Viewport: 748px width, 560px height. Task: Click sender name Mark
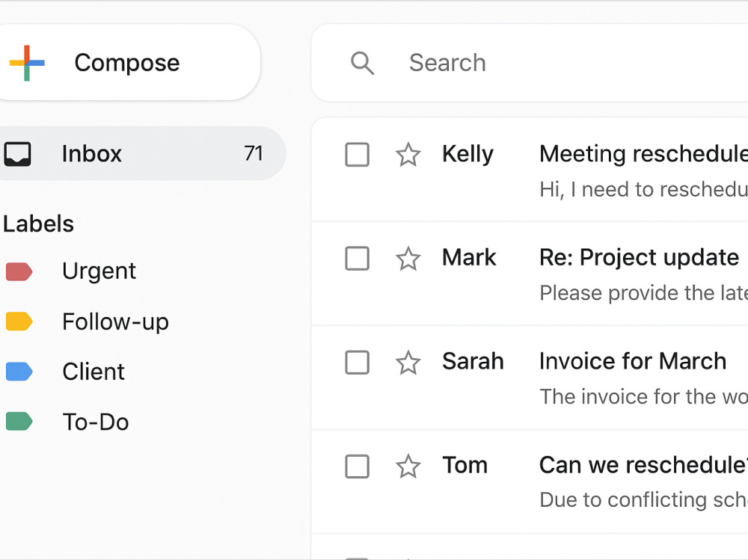[x=470, y=258]
